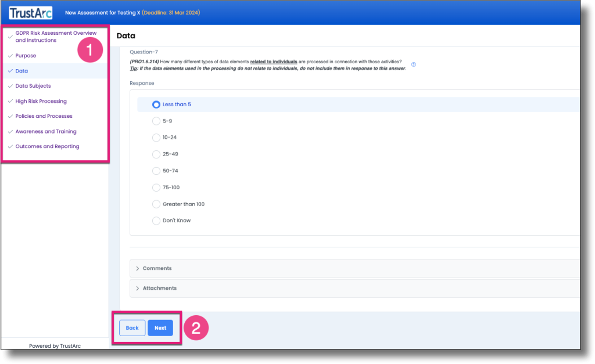
Task: Select the 'Don't Know' radio button
Action: [x=156, y=220]
